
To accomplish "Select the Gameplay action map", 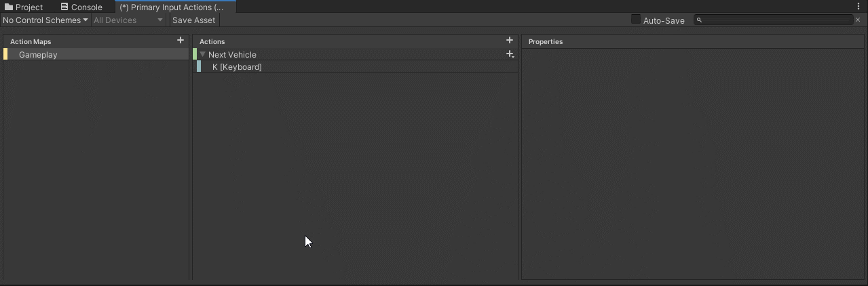I will point(96,55).
